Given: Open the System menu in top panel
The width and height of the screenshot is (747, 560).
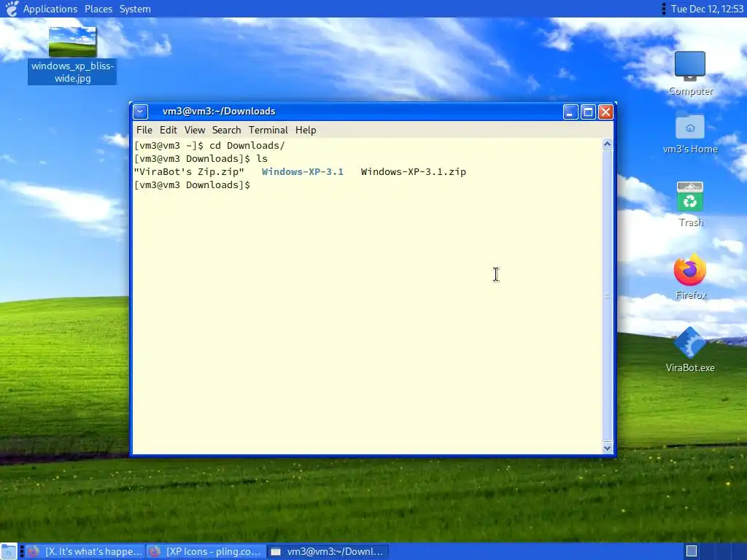Looking at the screenshot, I should (x=135, y=9).
